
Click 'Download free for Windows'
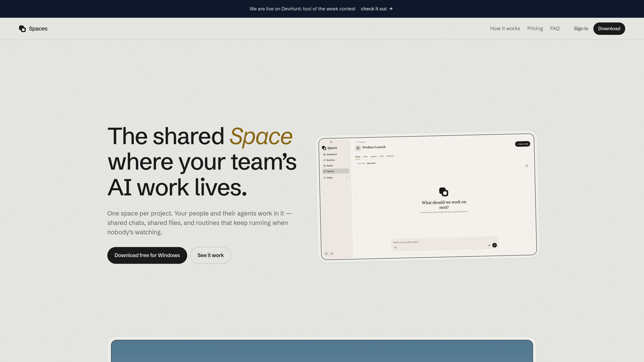[147, 255]
